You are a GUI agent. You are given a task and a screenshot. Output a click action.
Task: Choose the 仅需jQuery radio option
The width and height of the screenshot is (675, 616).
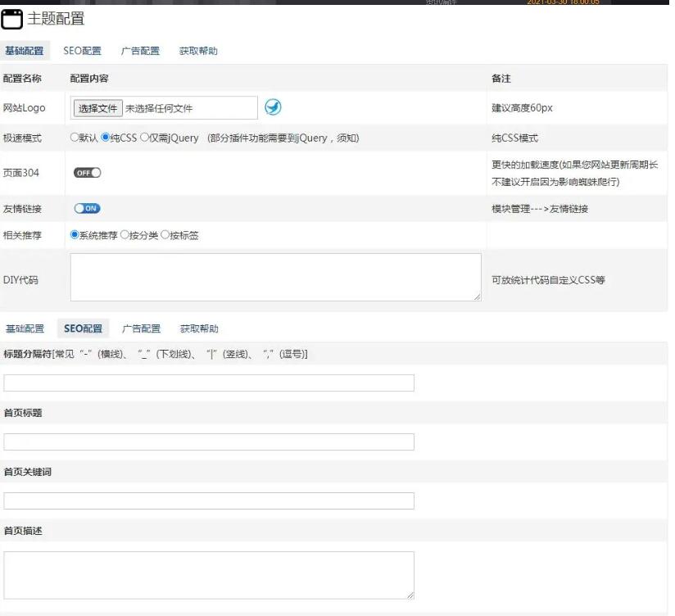coord(144,138)
